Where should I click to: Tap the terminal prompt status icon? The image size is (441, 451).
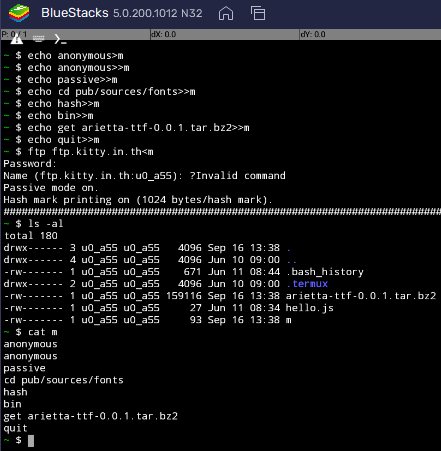pyautogui.click(x=60, y=39)
